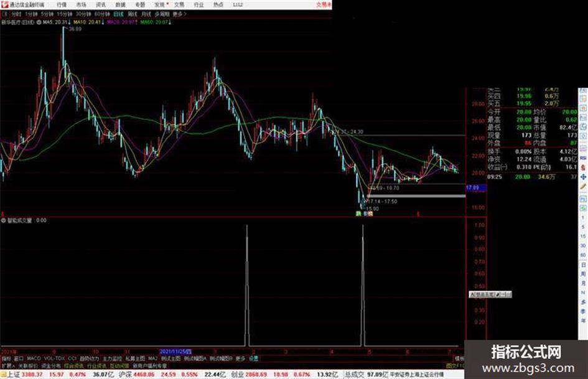Select the 月线 monthly period tab
This screenshot has width=588, height=379.
pos(146,14)
